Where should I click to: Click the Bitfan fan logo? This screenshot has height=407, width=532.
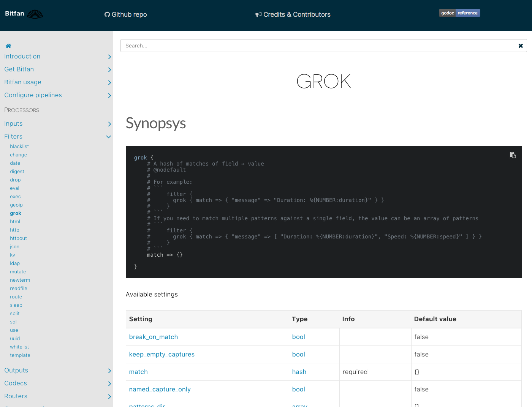35,14
